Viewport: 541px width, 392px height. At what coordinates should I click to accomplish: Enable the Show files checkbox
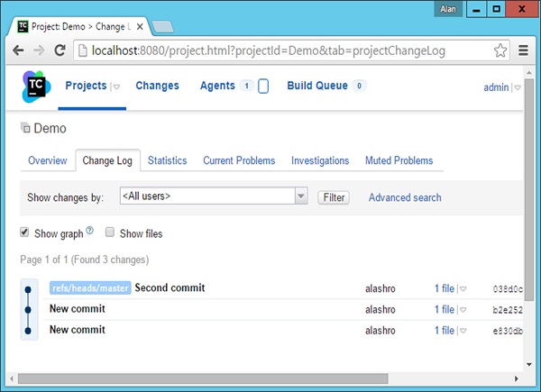tap(110, 232)
